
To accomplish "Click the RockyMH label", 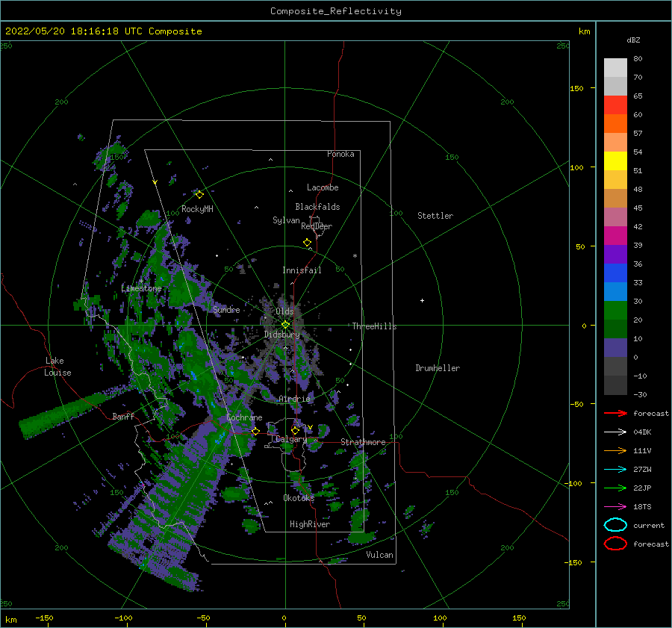I will pyautogui.click(x=197, y=209).
